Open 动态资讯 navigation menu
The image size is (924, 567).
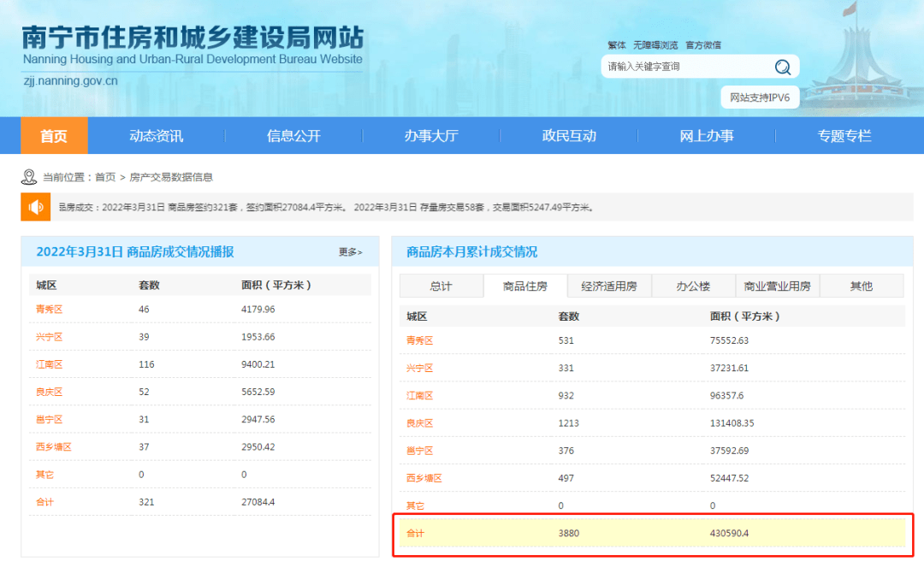click(x=157, y=135)
